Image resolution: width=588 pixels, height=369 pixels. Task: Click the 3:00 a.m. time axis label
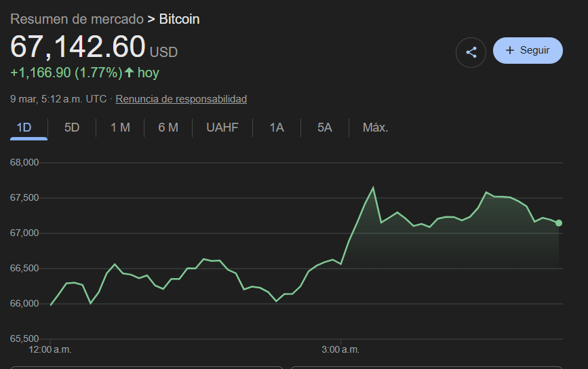[340, 349]
